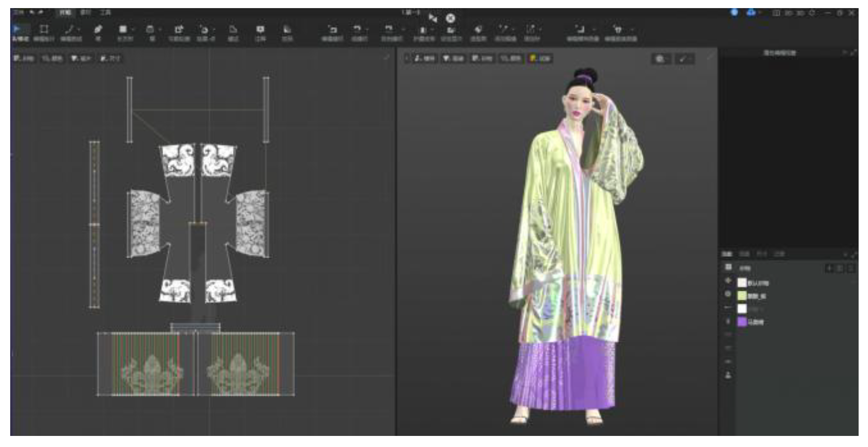Click the blue cloud icon in title bar
The height and width of the screenshot is (447, 868).
(751, 13)
